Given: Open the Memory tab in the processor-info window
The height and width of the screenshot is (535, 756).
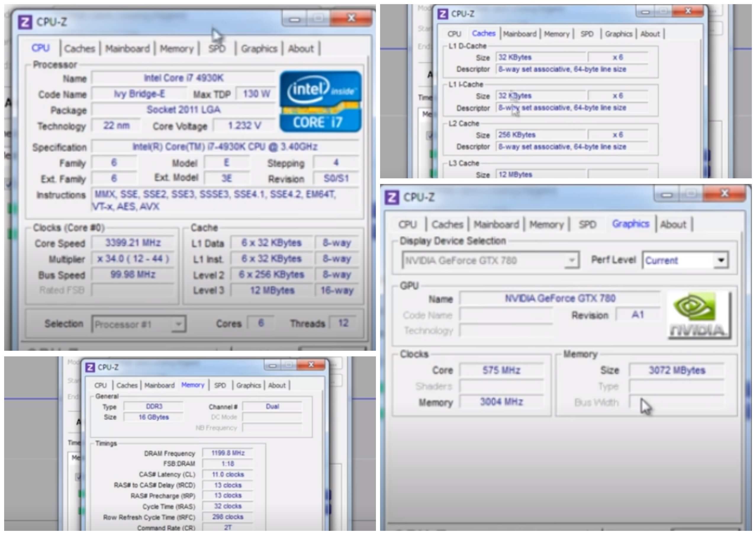Looking at the screenshot, I should [x=177, y=49].
